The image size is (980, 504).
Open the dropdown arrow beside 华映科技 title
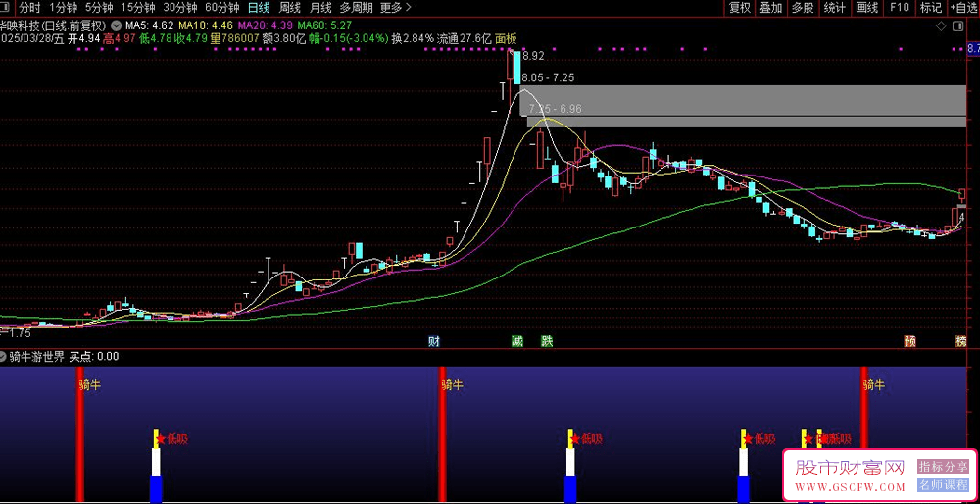click(116, 26)
